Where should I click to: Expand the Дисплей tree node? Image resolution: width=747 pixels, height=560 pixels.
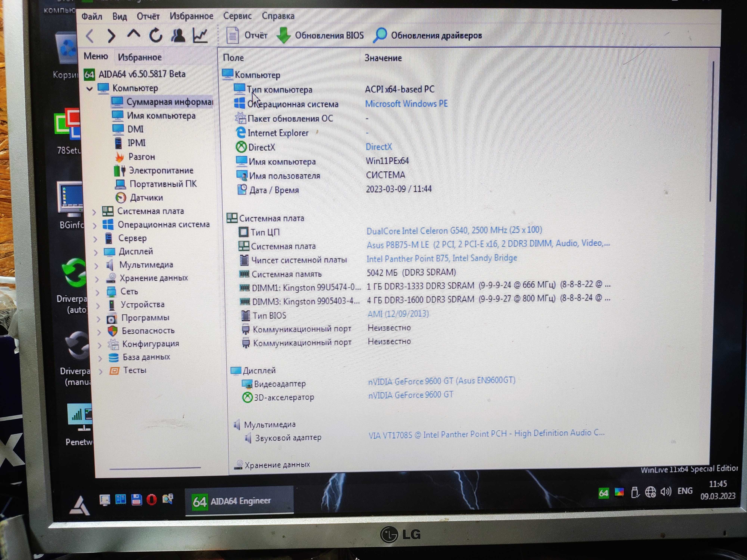pyautogui.click(x=96, y=253)
